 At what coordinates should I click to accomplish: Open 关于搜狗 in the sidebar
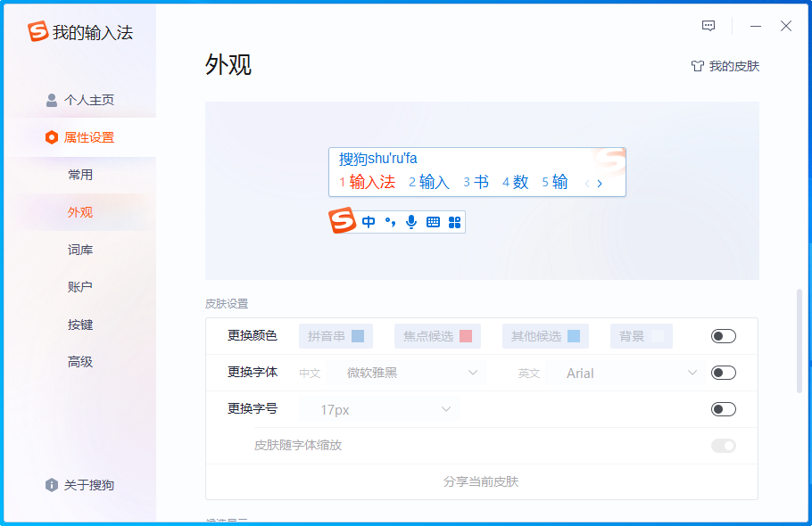pyautogui.click(x=80, y=485)
